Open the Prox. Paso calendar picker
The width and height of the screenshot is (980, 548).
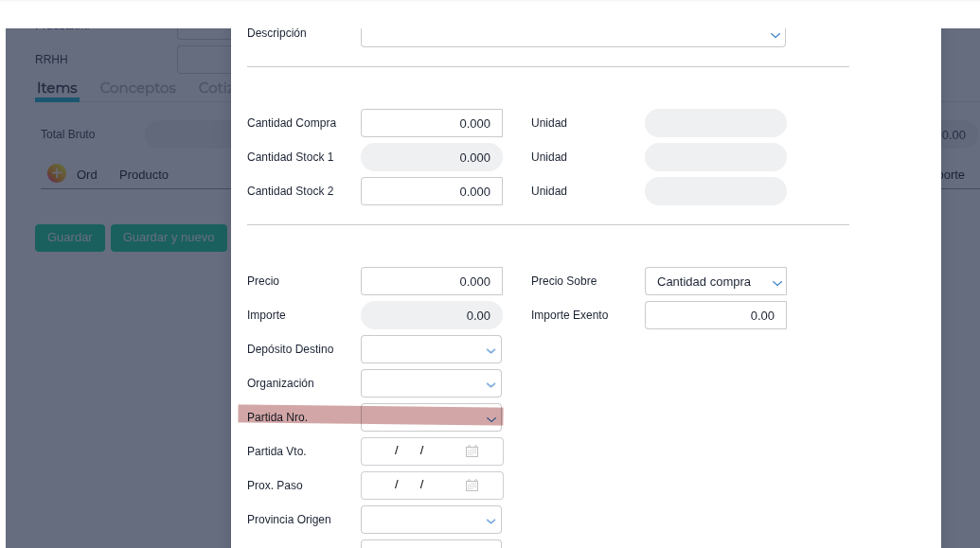pos(472,486)
